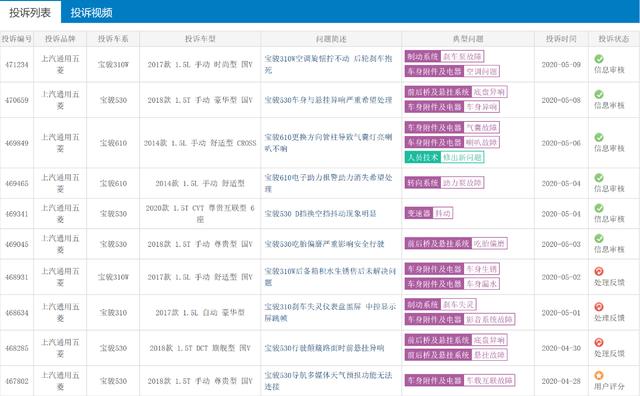This screenshot has width=640, height=396.
Task: Click green check status icon for complaint 469341
Action: [x=599, y=208]
